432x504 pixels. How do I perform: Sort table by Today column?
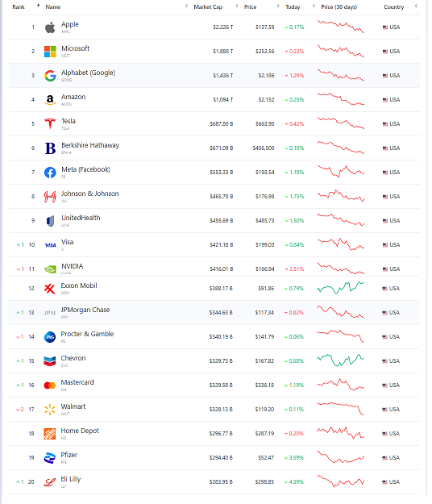pyautogui.click(x=293, y=6)
